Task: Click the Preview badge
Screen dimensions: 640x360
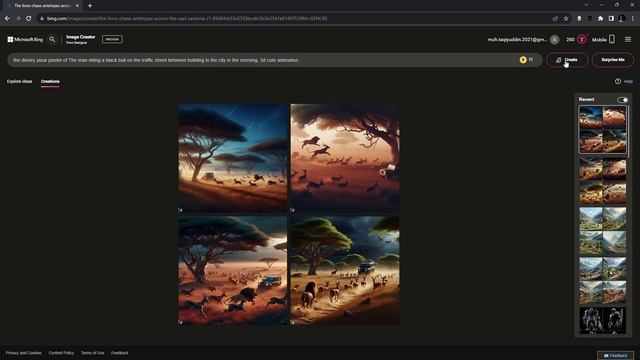Action: 112,39
